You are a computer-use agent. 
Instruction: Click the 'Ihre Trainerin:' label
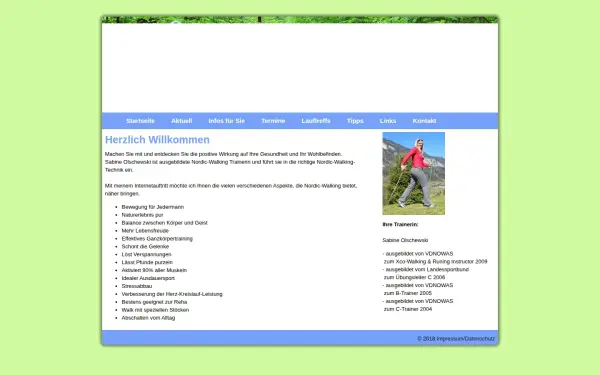click(x=400, y=225)
